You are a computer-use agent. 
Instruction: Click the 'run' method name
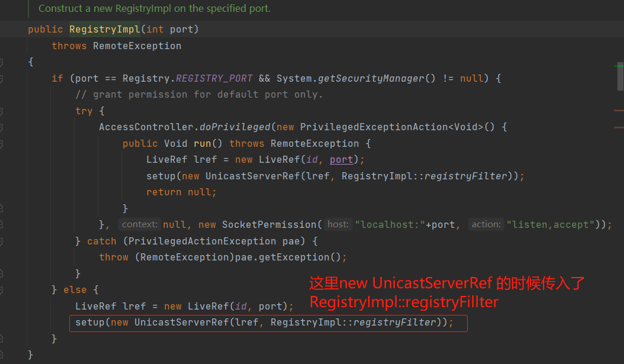[202, 144]
